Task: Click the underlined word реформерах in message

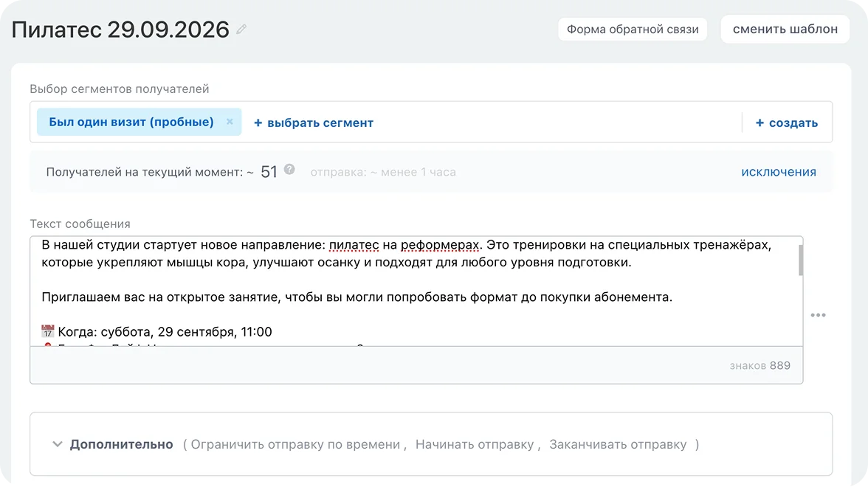Action: (x=440, y=245)
